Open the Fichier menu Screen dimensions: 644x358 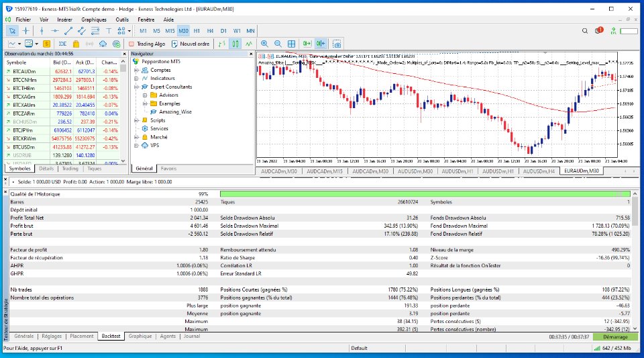tap(23, 19)
